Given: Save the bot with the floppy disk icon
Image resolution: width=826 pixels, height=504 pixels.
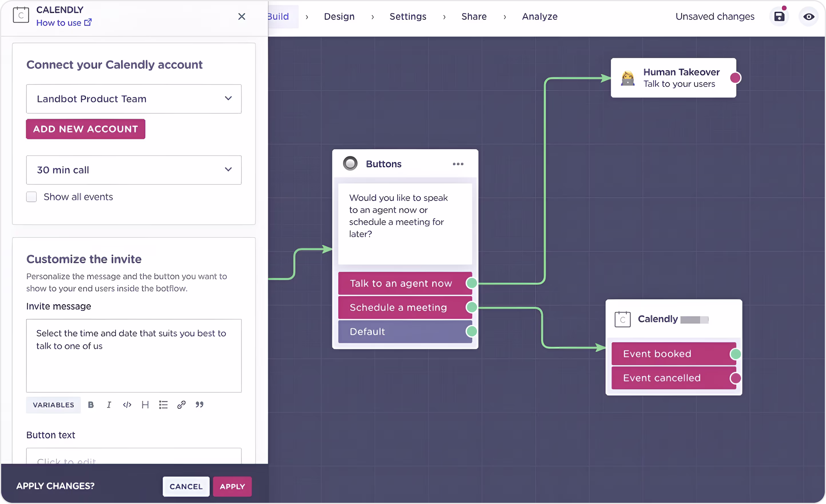Looking at the screenshot, I should tap(779, 16).
